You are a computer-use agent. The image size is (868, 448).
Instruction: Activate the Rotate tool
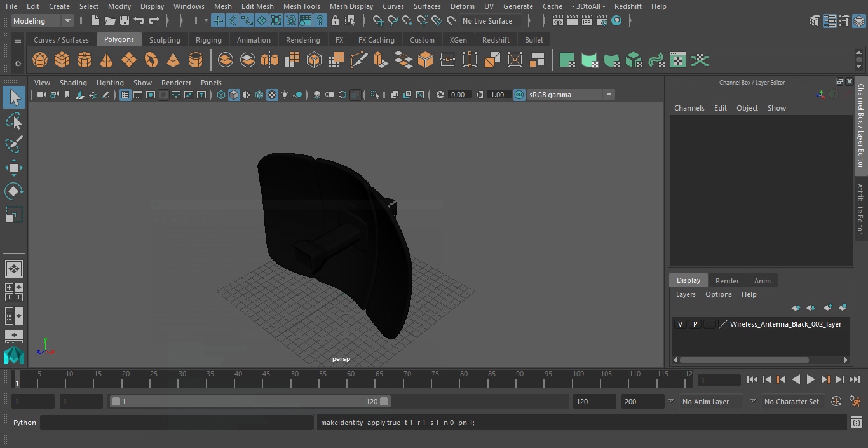tap(14, 191)
